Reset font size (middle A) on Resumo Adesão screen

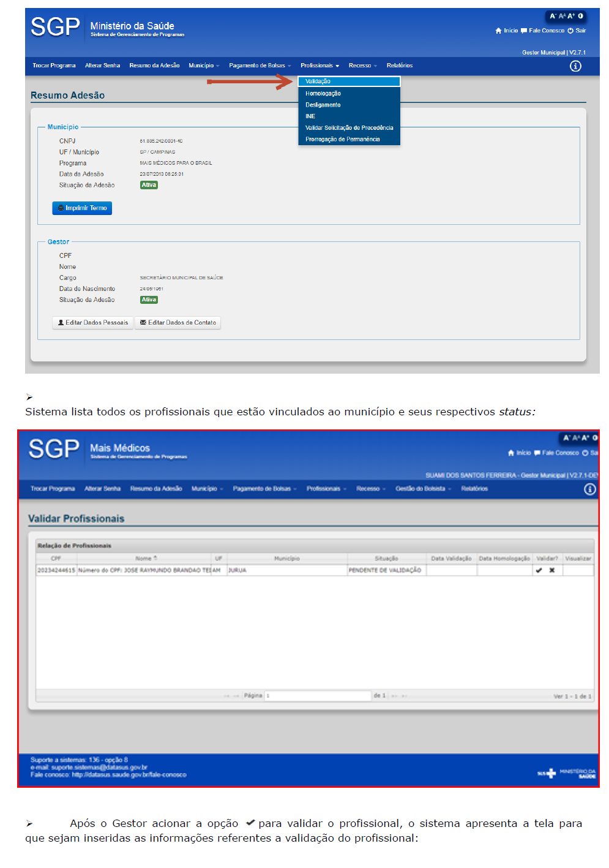tap(562, 17)
